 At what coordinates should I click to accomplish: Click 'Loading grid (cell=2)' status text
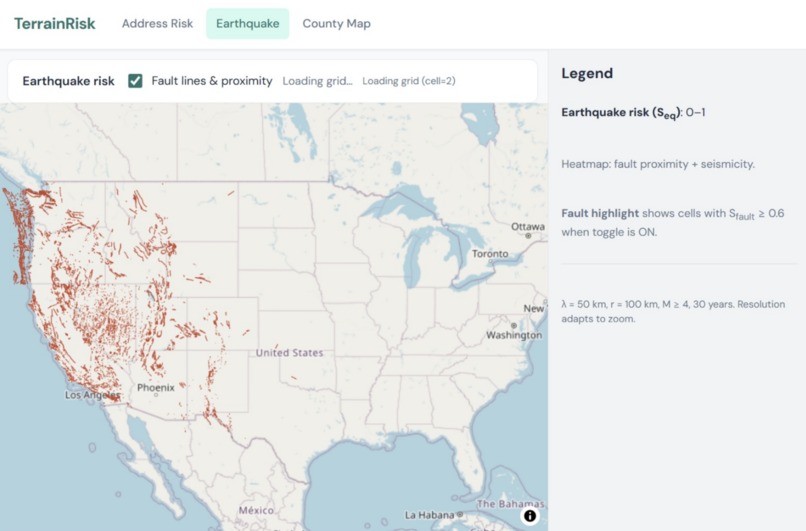click(409, 81)
